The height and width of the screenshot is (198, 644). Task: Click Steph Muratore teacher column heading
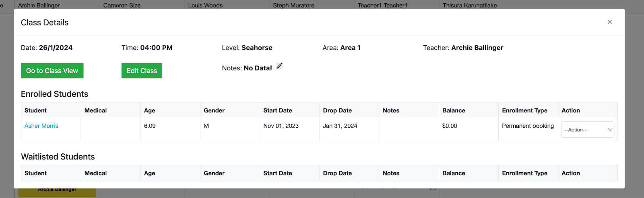[x=294, y=5]
